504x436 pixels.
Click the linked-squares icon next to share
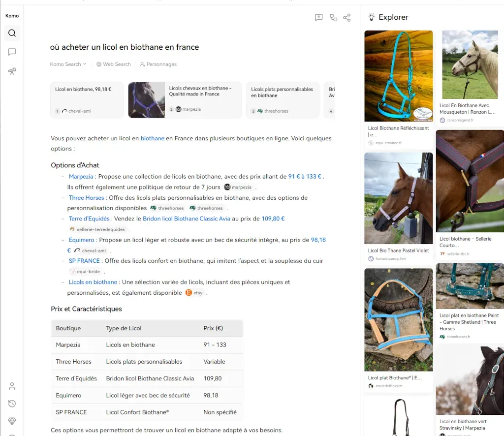[333, 17]
